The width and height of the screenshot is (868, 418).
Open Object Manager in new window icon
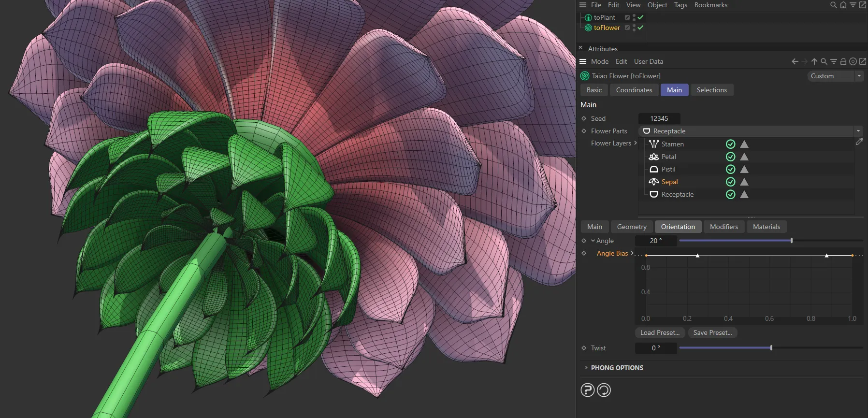click(x=863, y=5)
